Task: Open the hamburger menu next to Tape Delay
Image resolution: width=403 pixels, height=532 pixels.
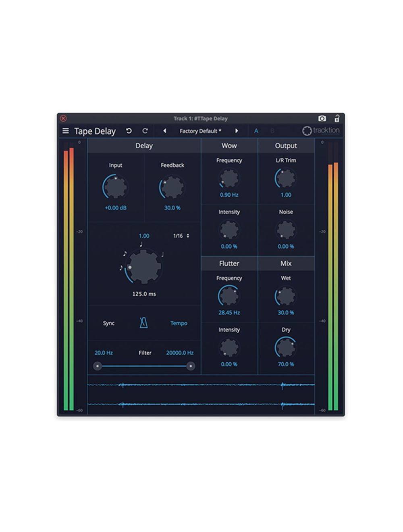Action: tap(66, 131)
